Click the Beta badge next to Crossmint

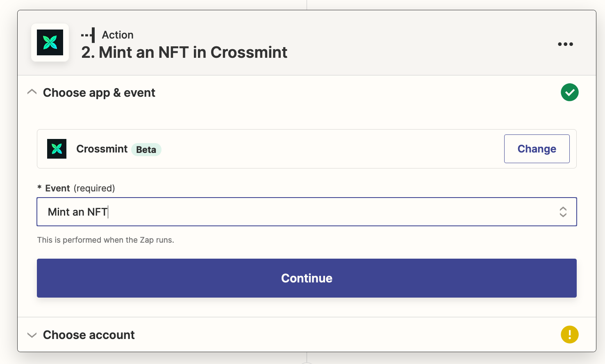[146, 150]
